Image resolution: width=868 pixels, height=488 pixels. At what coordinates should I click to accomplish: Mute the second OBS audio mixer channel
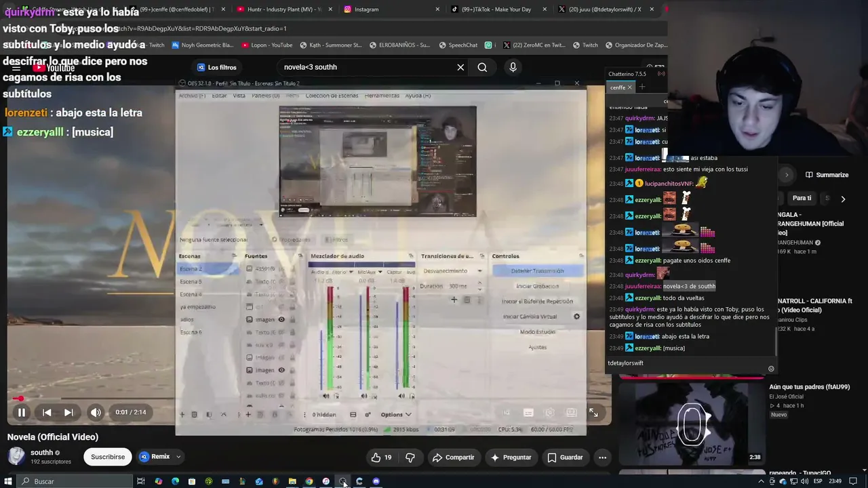[363, 396]
